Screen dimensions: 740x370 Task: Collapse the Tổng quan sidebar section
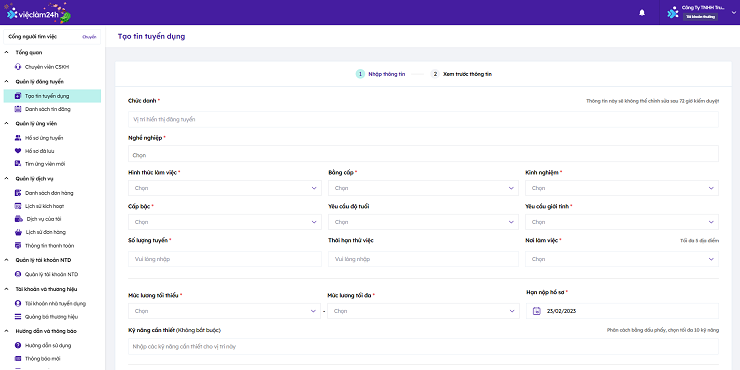pos(7,52)
